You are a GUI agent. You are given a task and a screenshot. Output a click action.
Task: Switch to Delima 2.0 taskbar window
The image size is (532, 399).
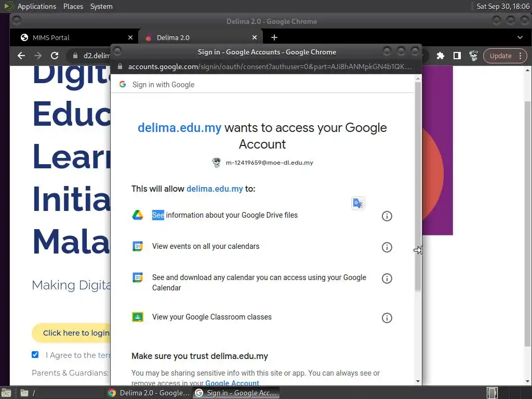149,393
